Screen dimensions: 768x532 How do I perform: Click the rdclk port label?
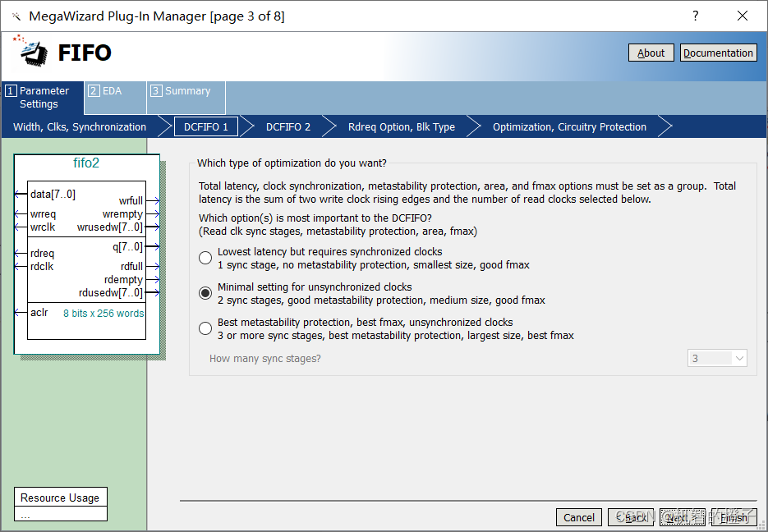[42, 267]
